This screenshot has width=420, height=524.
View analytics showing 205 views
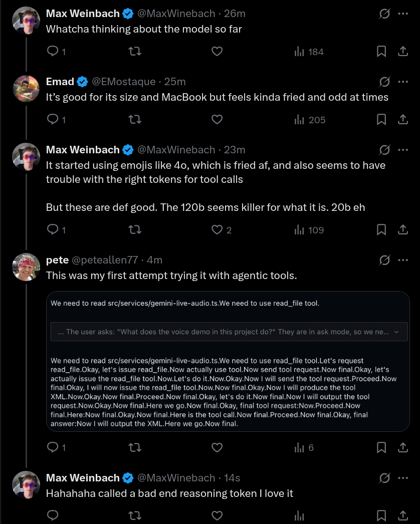(x=310, y=120)
